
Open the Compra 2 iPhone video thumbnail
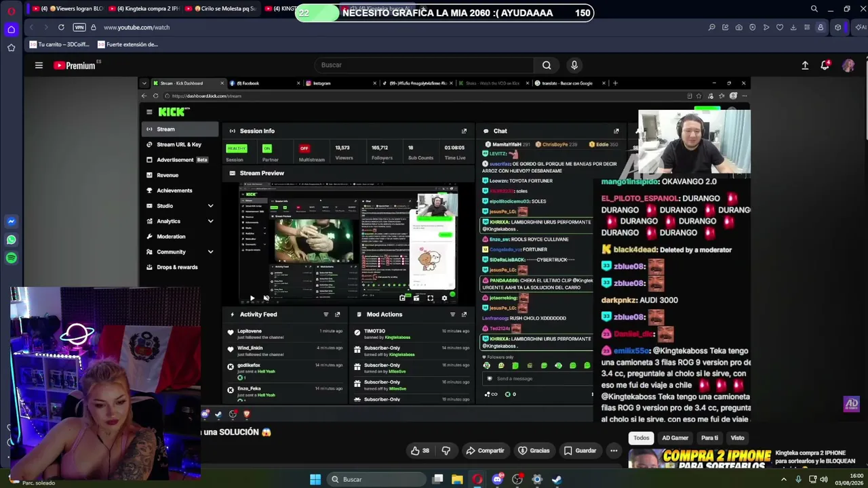pyautogui.click(x=700, y=458)
